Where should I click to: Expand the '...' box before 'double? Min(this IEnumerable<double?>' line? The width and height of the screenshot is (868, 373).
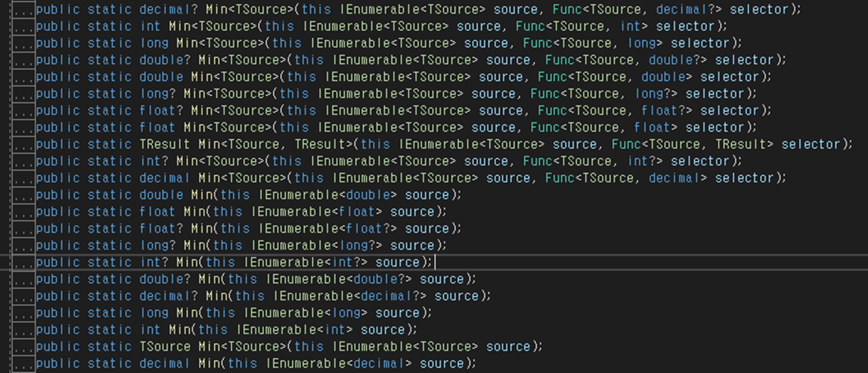24,280
